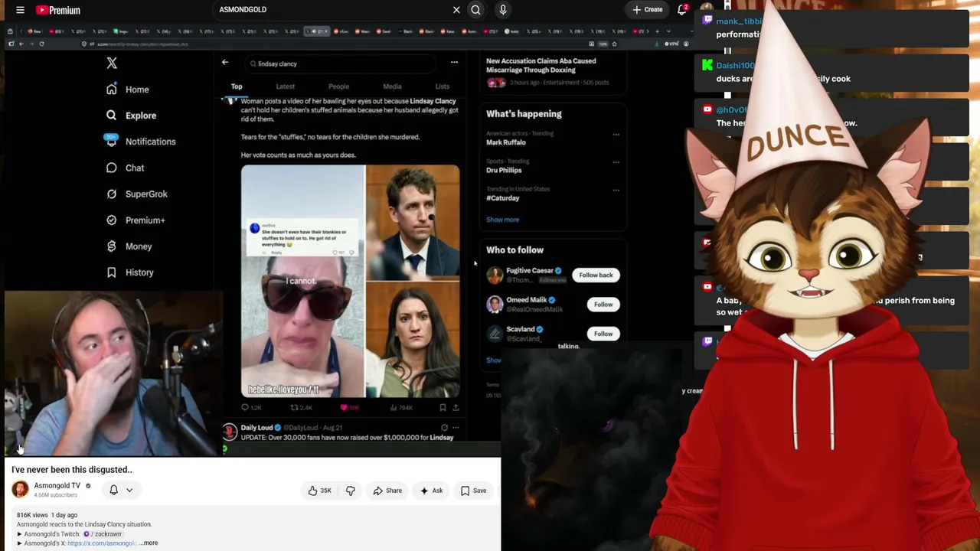Viewport: 980px width, 551px height.
Task: Like the video with 35K likes
Action: coord(320,491)
